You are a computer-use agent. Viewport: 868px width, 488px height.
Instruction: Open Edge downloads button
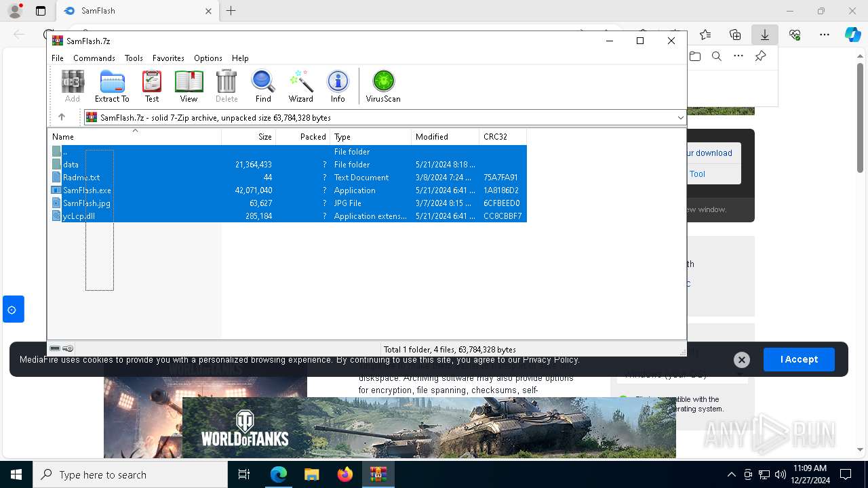[x=765, y=35]
